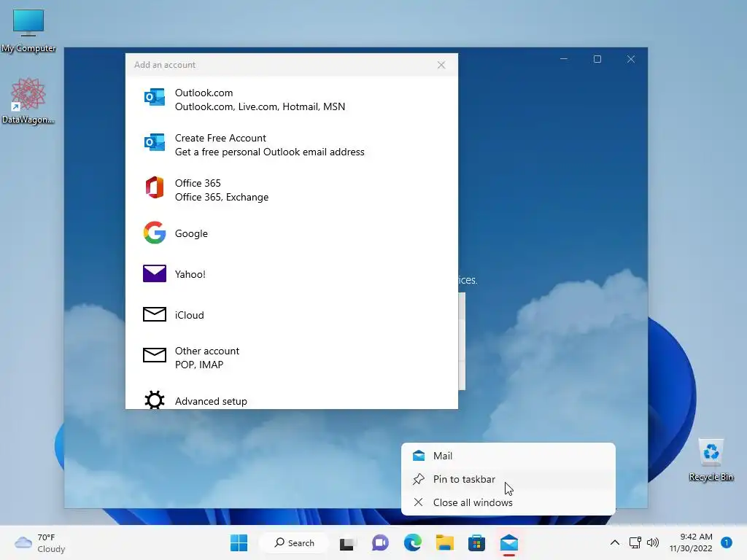The image size is (747, 560).
Task: Open the volume tray icon
Action: (653, 542)
